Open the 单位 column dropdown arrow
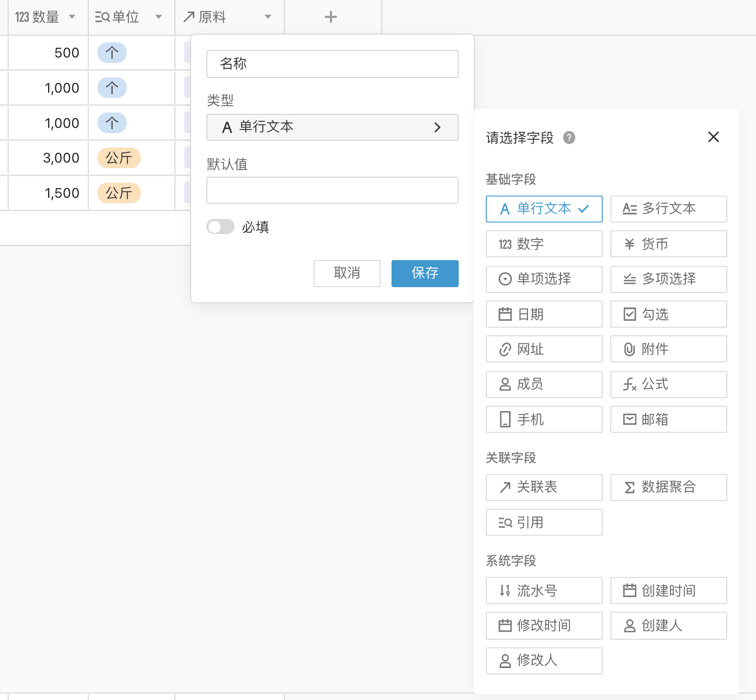The image size is (756, 700). pyautogui.click(x=159, y=17)
